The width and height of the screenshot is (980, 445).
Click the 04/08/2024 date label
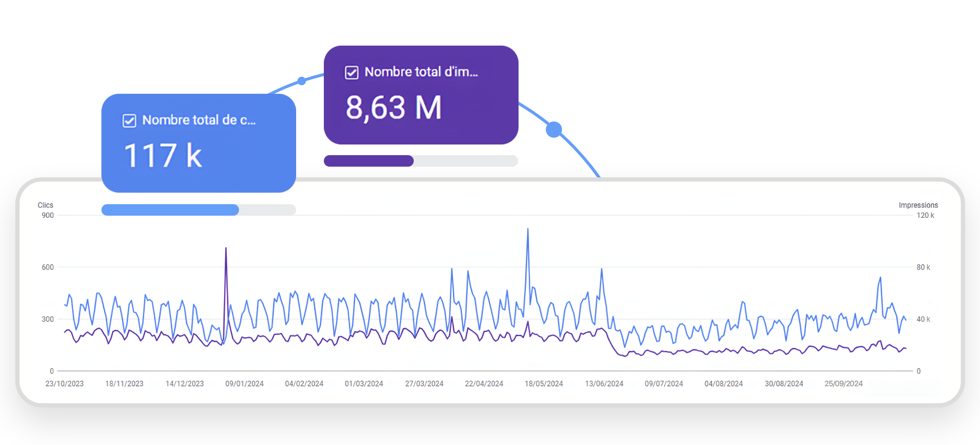click(723, 384)
